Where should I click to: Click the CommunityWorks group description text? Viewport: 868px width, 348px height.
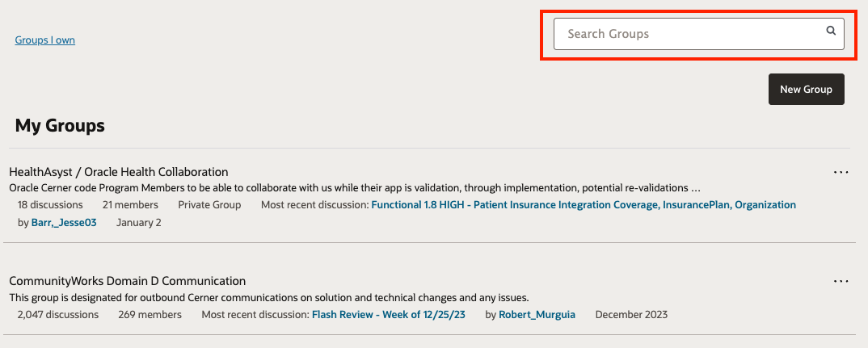[269, 298]
